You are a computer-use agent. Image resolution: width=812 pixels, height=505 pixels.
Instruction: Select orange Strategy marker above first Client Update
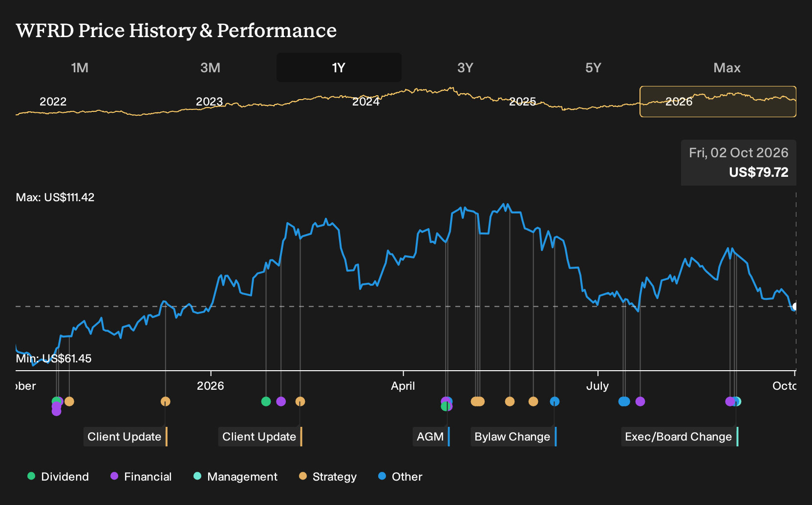(x=166, y=401)
